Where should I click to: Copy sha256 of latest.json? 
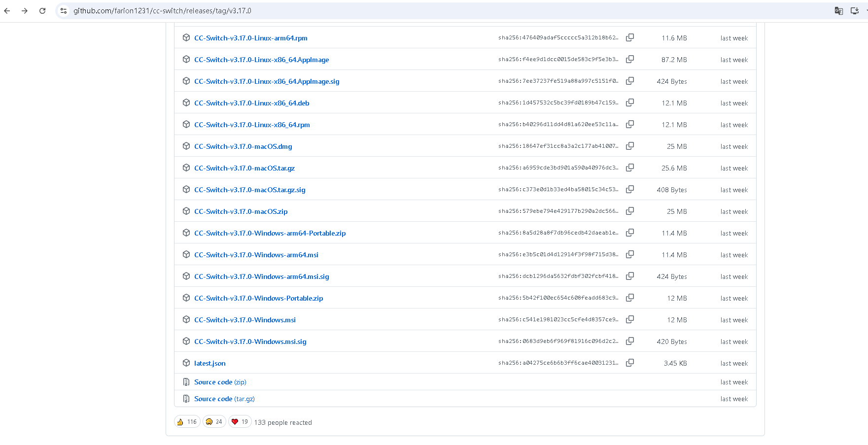(x=630, y=363)
